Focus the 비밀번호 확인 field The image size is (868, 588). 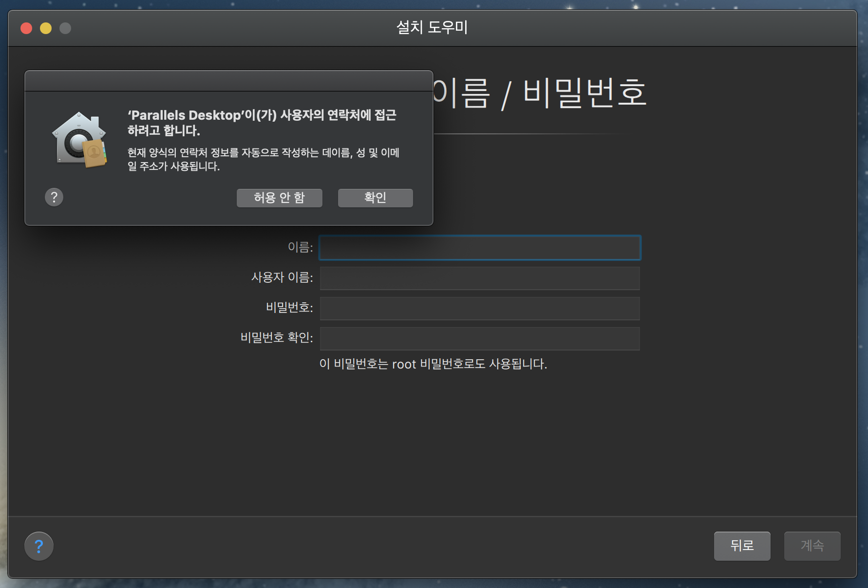click(480, 339)
